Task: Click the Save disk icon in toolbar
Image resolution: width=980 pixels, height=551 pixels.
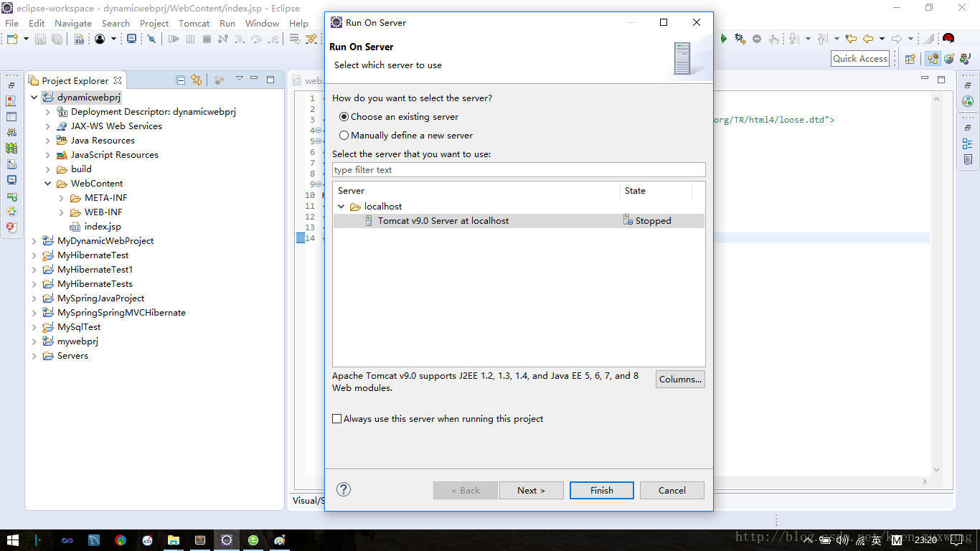Action: click(x=40, y=39)
